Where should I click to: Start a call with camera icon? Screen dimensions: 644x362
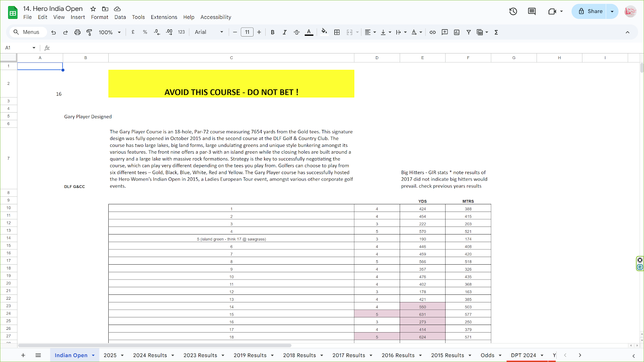tap(552, 11)
